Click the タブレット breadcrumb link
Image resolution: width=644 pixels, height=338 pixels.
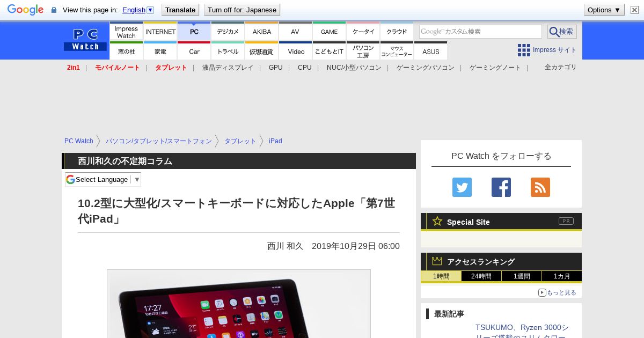240,141
